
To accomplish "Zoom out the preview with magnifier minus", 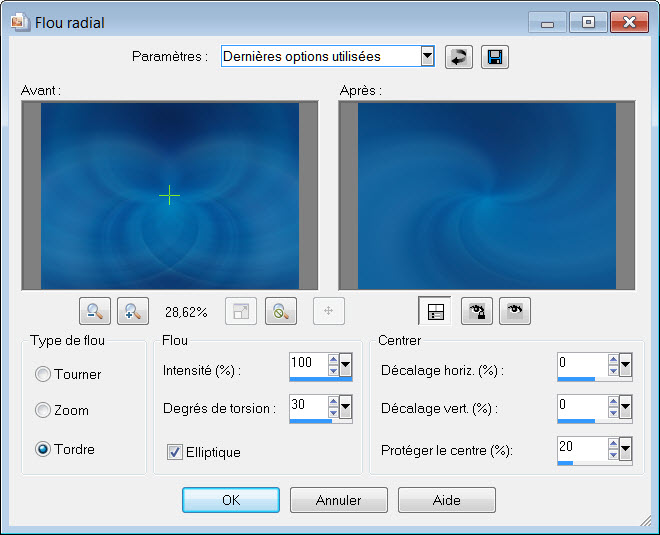I will tap(95, 311).
